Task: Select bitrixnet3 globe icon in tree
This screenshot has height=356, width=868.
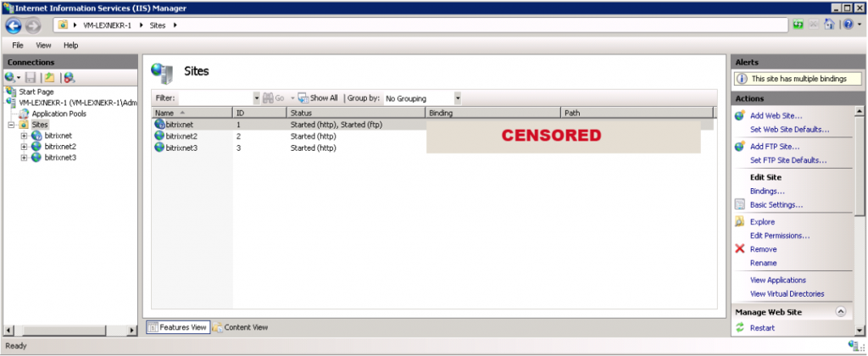Action: (x=36, y=158)
